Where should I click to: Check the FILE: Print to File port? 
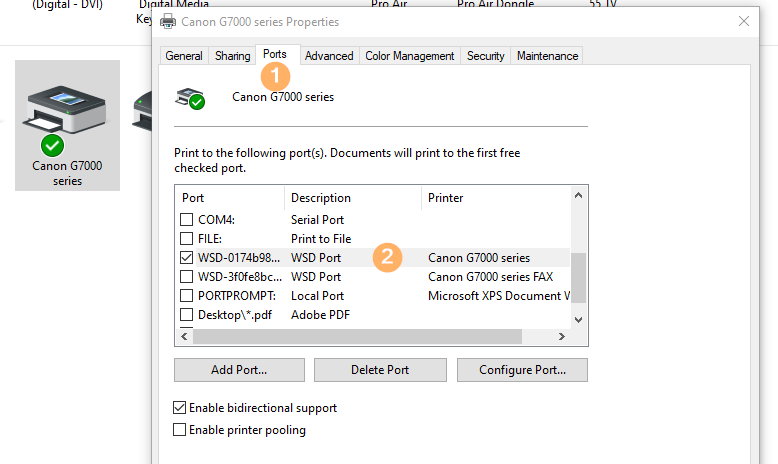point(186,239)
